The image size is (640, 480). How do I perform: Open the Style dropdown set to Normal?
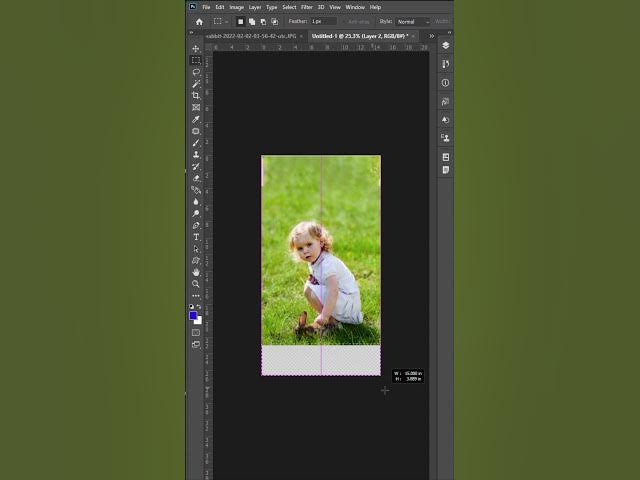(412, 21)
